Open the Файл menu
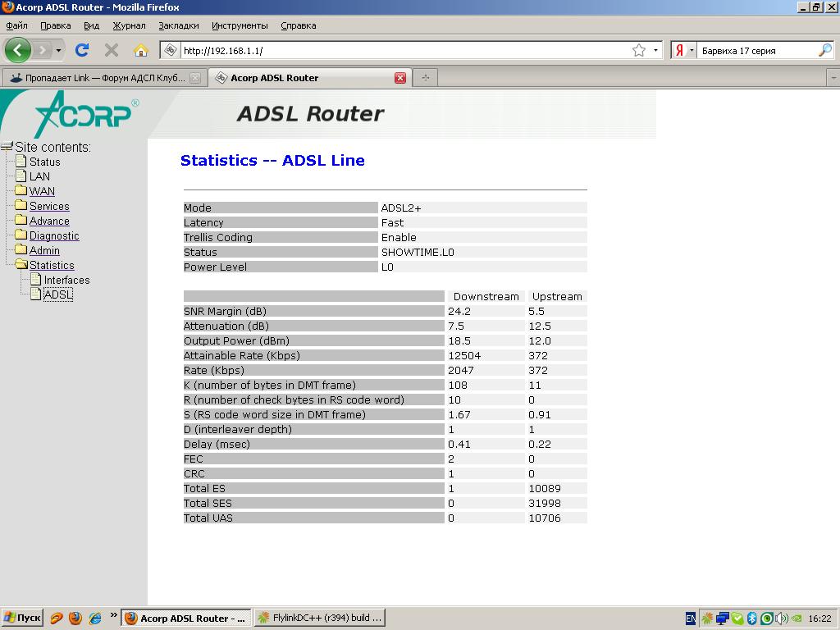This screenshot has height=630, width=840. click(16, 25)
